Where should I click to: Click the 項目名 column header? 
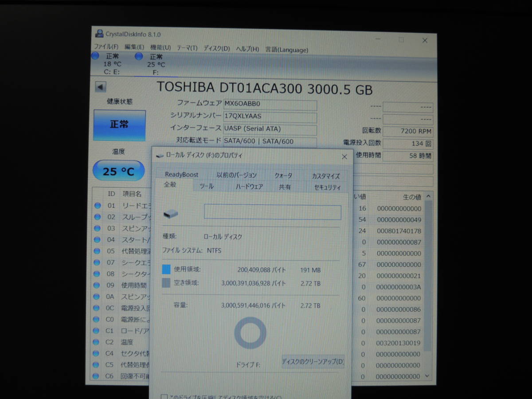pyautogui.click(x=132, y=194)
